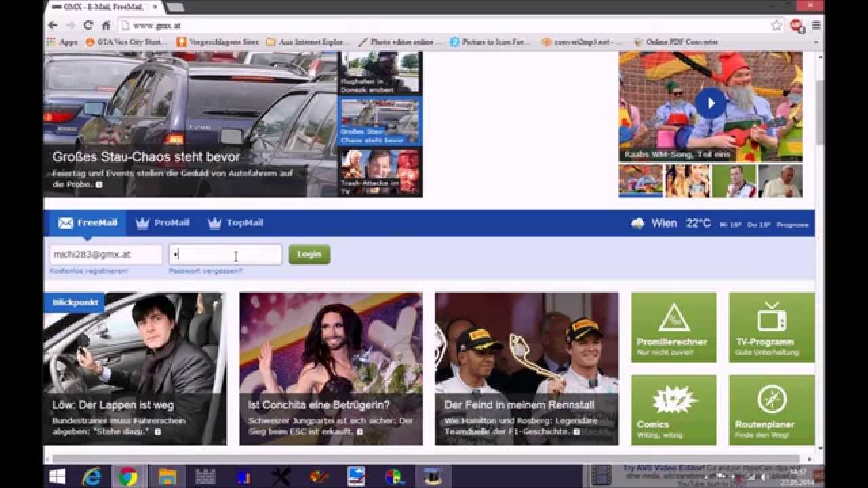Viewport: 868px width, 488px height.
Task: Open Der Feind in meinem Rennstall article
Action: [527, 369]
